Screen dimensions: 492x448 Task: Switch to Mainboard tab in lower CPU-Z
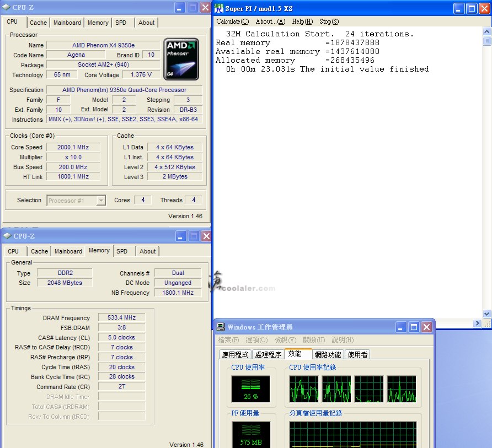point(68,251)
